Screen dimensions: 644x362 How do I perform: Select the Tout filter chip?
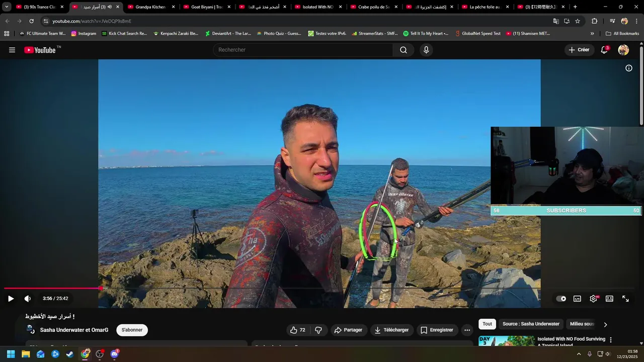coord(487,324)
